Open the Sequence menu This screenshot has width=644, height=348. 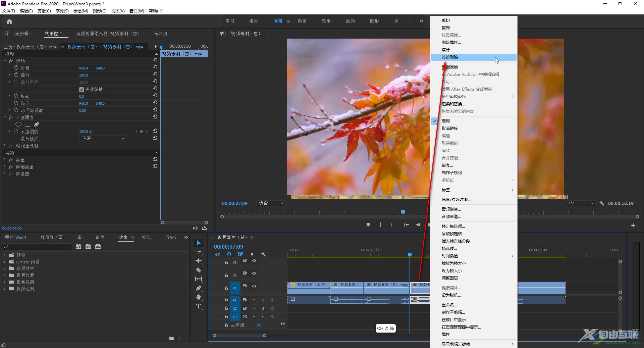click(62, 11)
